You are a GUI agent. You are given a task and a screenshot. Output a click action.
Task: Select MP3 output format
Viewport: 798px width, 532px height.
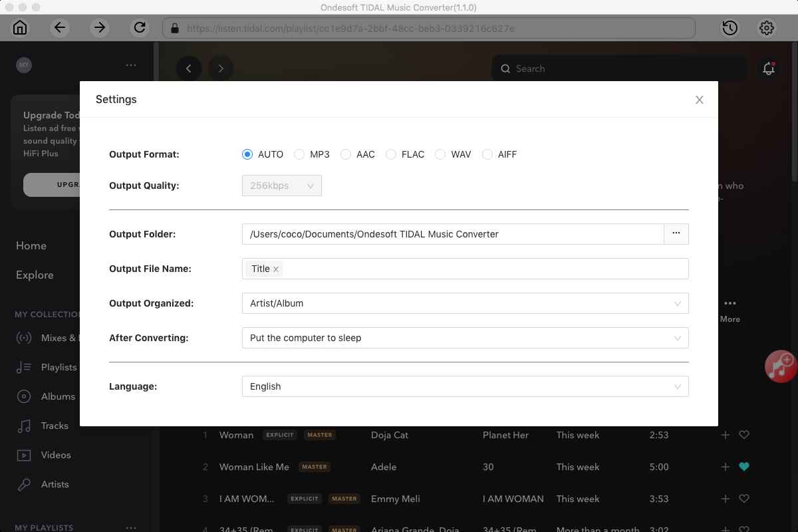(299, 154)
